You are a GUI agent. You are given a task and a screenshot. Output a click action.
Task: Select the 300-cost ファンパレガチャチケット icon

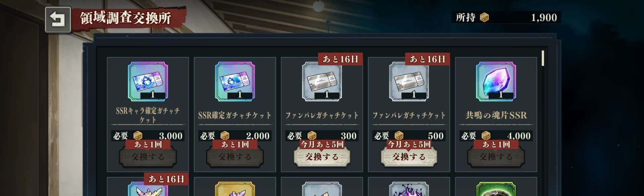322,81
